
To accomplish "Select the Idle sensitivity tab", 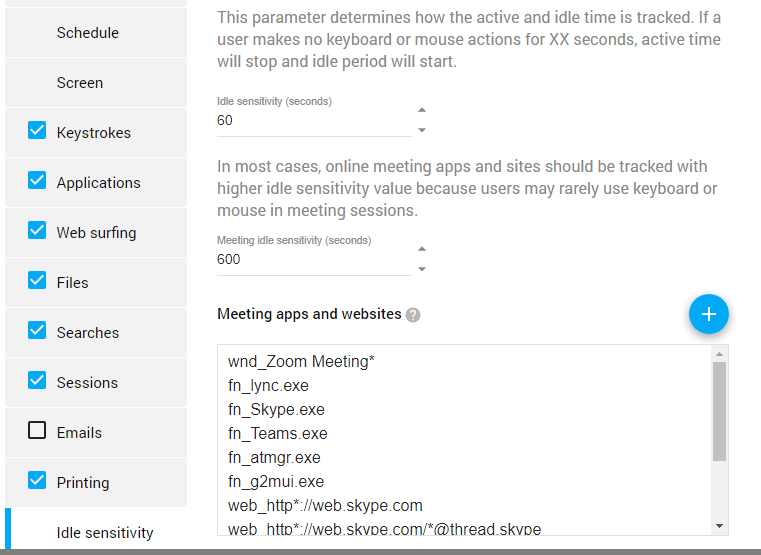I will pos(96,532).
